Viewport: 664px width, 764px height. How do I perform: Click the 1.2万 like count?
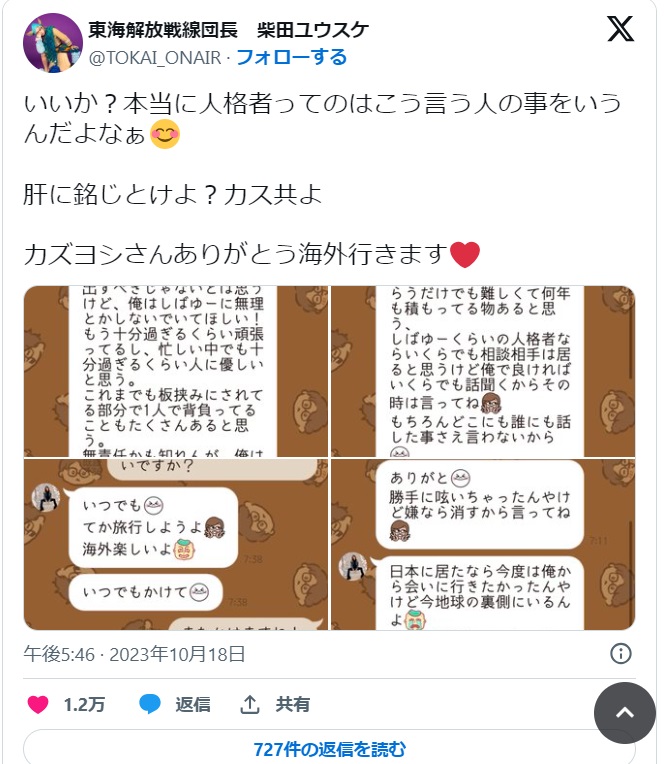(x=84, y=705)
